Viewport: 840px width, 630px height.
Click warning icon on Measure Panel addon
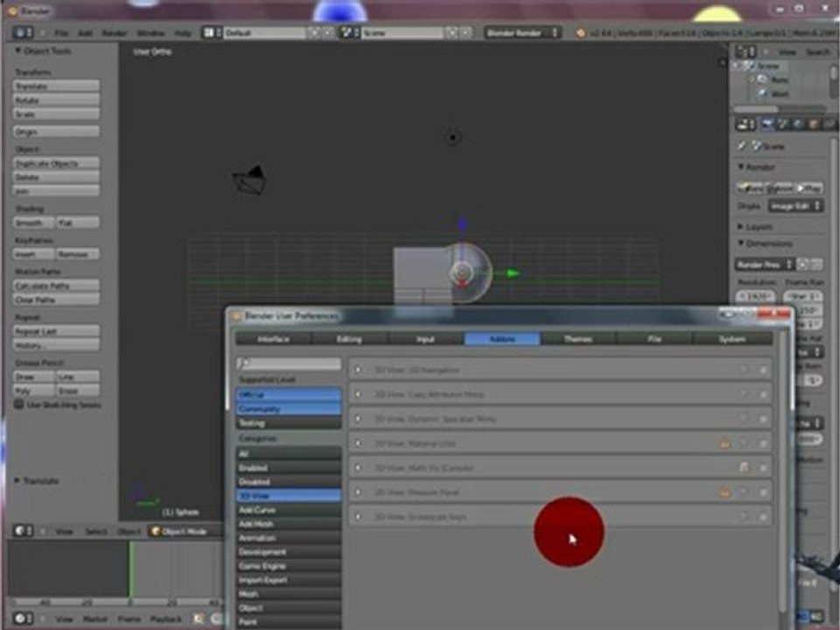[x=724, y=493]
